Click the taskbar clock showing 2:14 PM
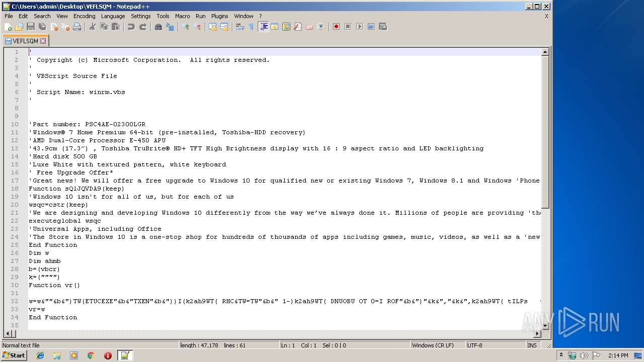Image resolution: width=644 pixels, height=362 pixels. [x=618, y=355]
